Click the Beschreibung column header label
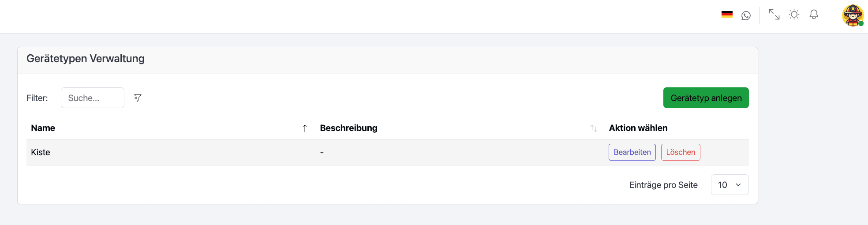 pos(348,128)
